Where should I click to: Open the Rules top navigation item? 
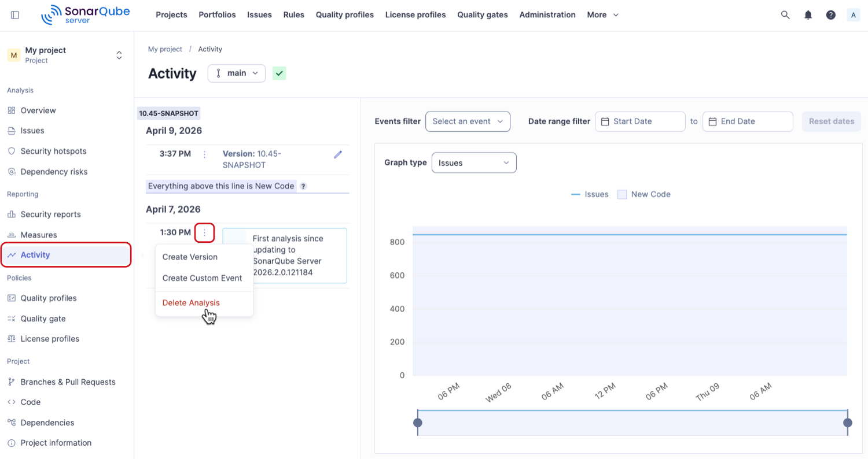294,15
